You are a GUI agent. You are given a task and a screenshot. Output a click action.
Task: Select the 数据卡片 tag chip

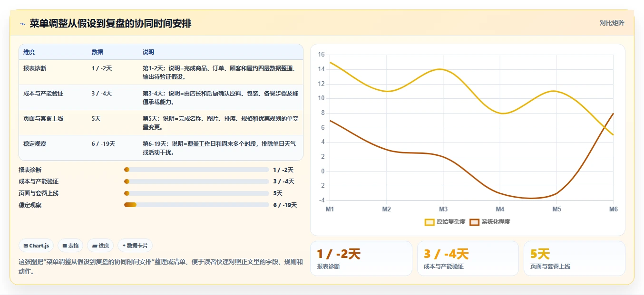[135, 246]
